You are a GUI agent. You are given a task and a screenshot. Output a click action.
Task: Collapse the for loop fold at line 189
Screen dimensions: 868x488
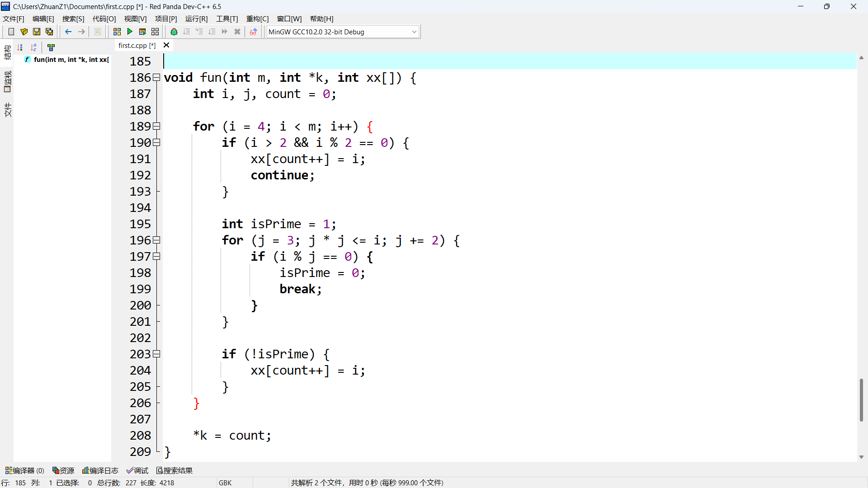(x=156, y=126)
